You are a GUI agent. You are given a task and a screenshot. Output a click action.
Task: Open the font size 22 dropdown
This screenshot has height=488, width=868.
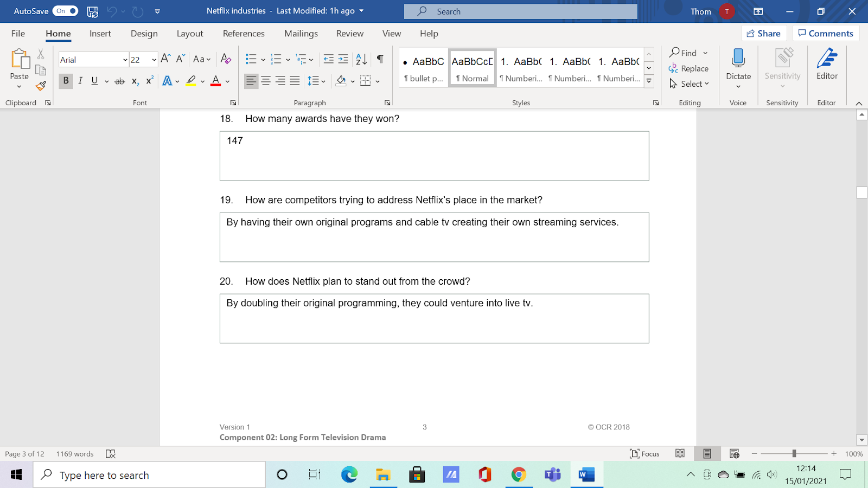coord(154,60)
